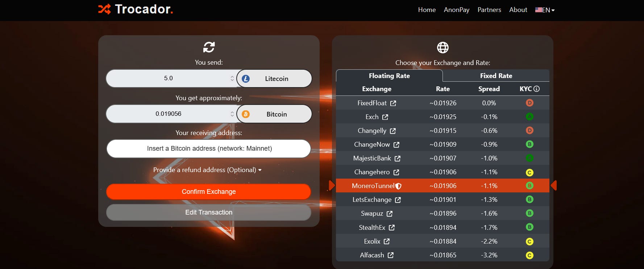Click the rate ~0.01884 for Exolix
644x269 pixels.
pyautogui.click(x=443, y=241)
